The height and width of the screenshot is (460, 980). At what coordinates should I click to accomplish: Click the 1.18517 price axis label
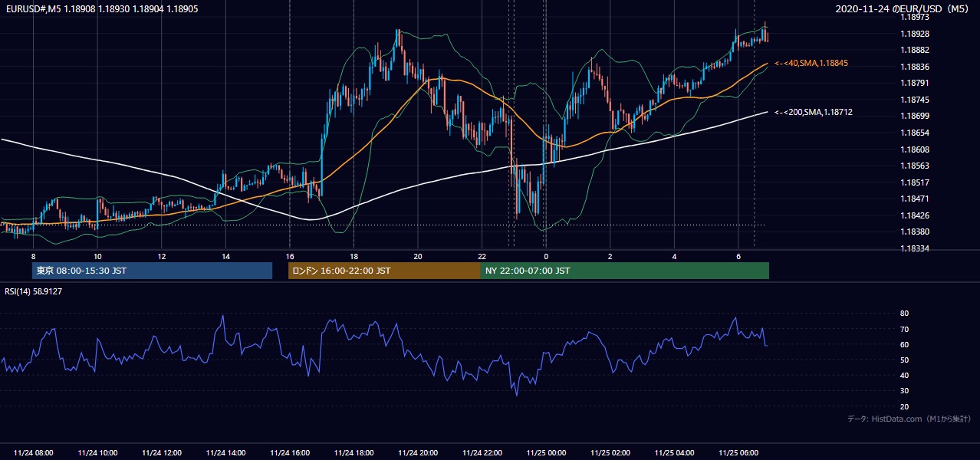pos(915,182)
